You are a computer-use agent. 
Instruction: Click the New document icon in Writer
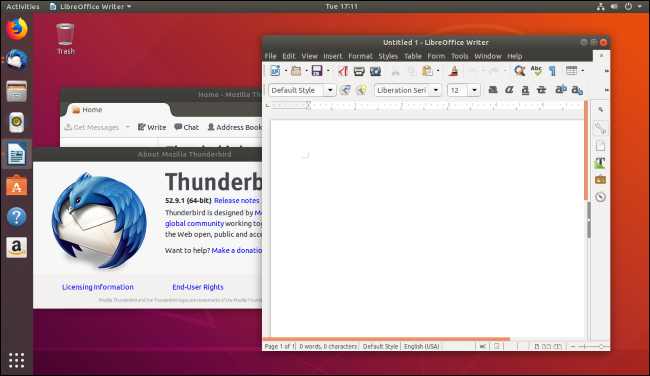coord(275,71)
